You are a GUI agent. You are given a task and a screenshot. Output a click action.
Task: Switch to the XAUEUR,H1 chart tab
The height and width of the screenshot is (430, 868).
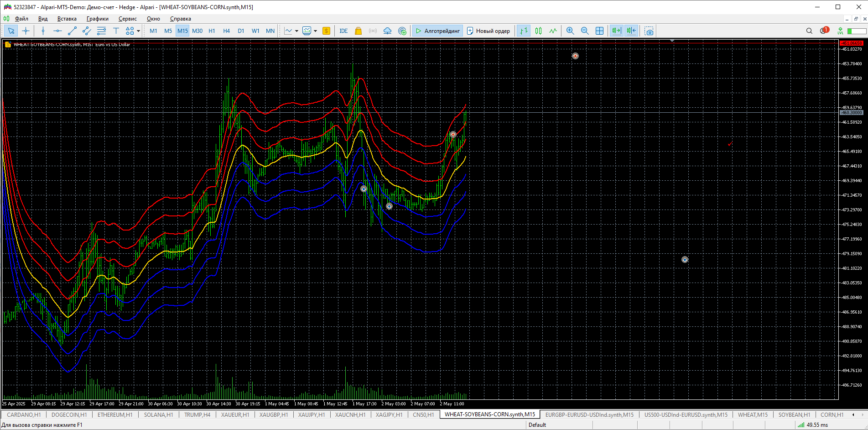tap(235, 415)
